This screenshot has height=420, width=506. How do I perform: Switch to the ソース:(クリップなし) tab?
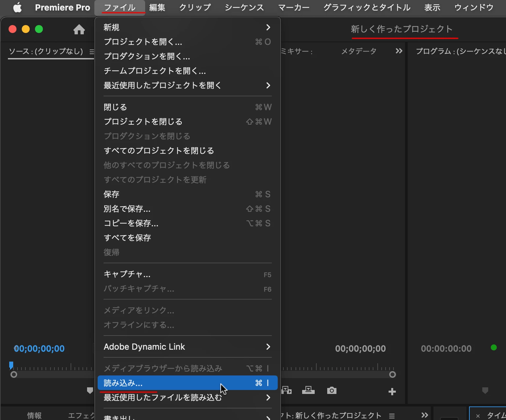(46, 51)
